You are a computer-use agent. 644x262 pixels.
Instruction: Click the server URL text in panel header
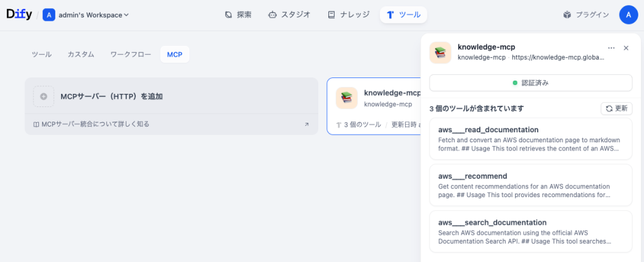[x=558, y=57]
